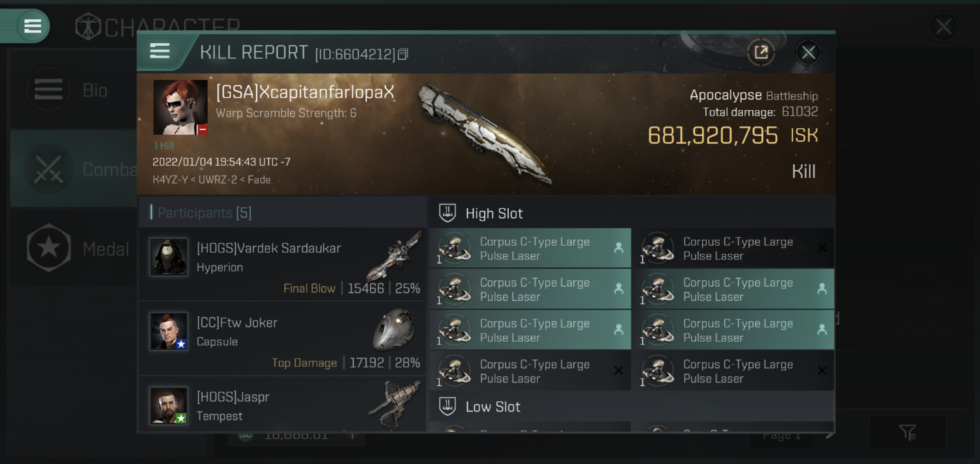Open the main menu button at top-left
Viewport: 980px width, 464px height.
(x=32, y=26)
